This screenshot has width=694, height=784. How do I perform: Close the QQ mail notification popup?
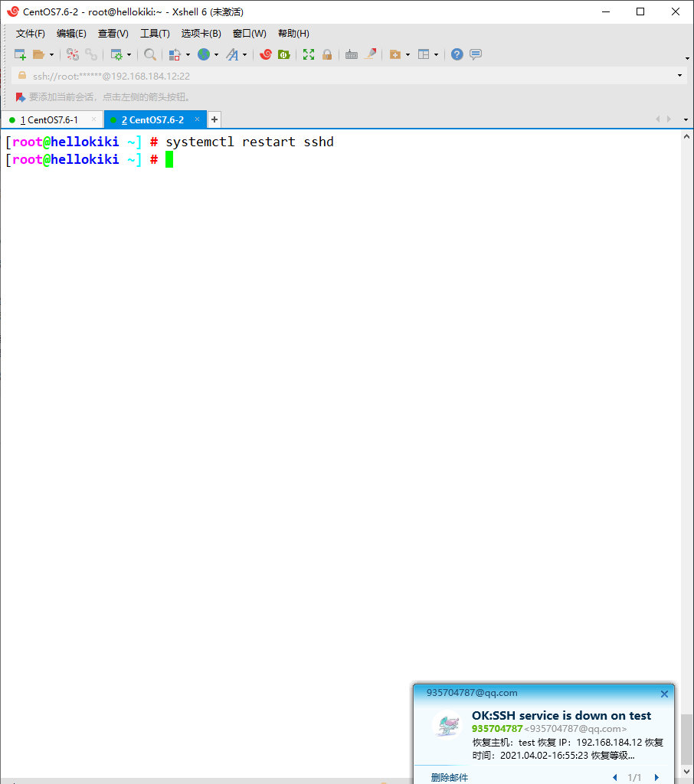coord(664,694)
